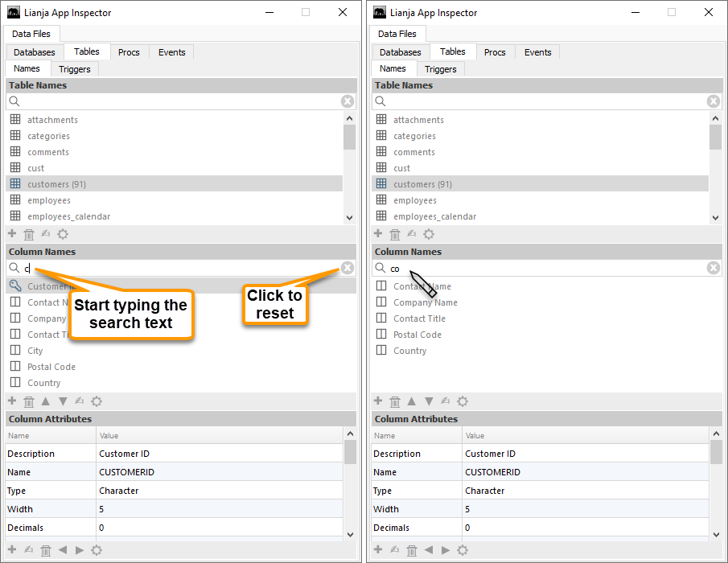Open the Events tab in the left window

click(171, 52)
